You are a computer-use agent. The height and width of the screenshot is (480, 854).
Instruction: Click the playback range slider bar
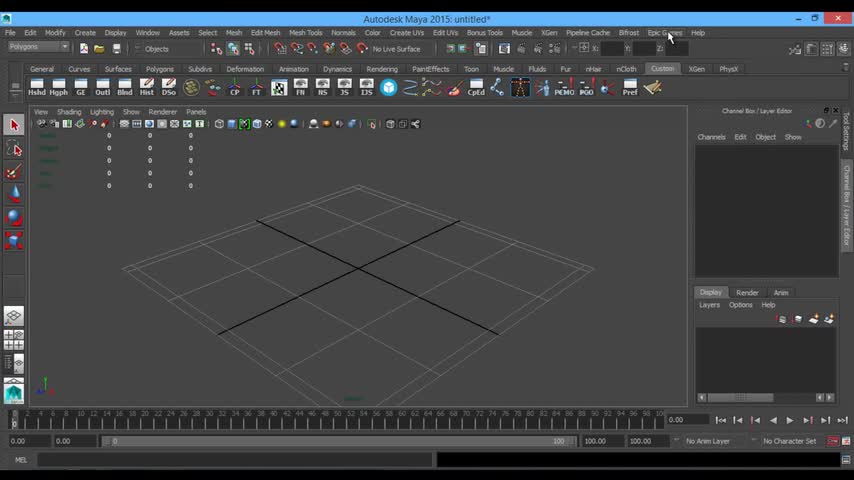pos(335,441)
